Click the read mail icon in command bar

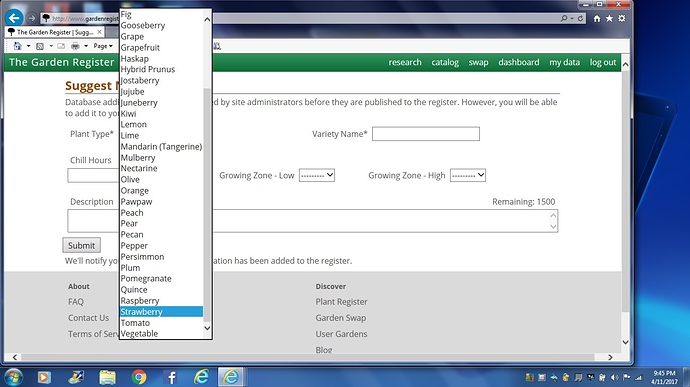(61, 46)
